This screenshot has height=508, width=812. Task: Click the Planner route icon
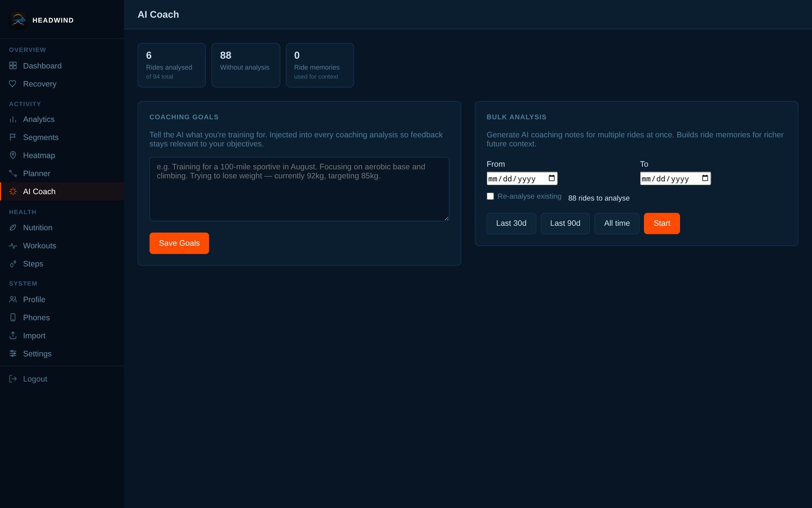click(13, 174)
